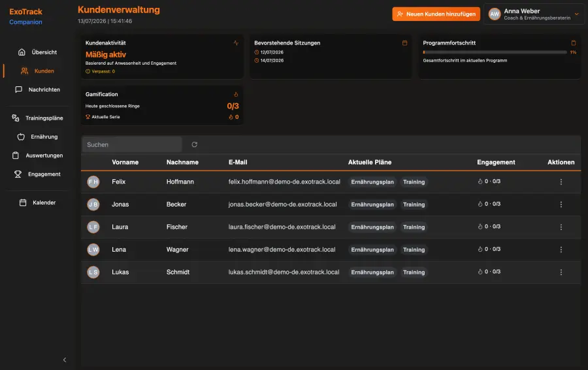The width and height of the screenshot is (588, 370).
Task: Click Felix Hoffmann's Training tag
Action: [x=414, y=182]
